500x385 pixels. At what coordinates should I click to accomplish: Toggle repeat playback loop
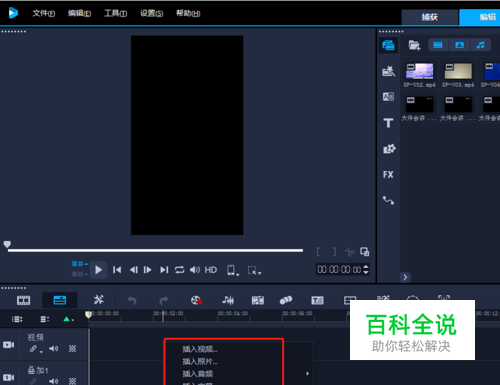pos(179,270)
